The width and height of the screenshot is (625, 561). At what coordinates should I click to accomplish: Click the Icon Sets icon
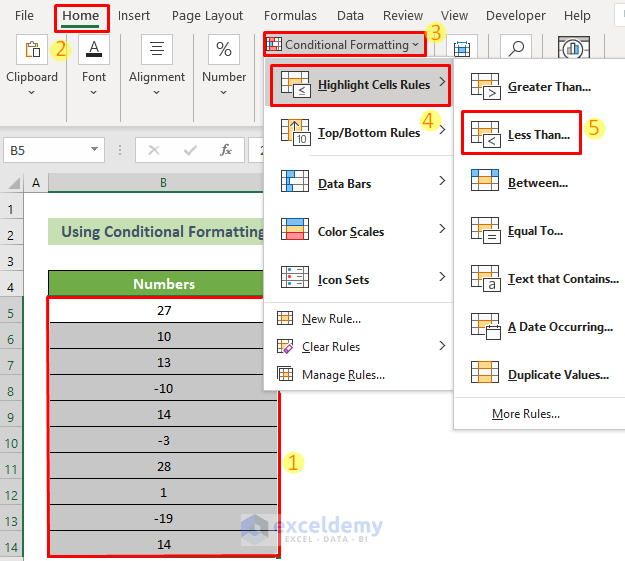point(295,277)
